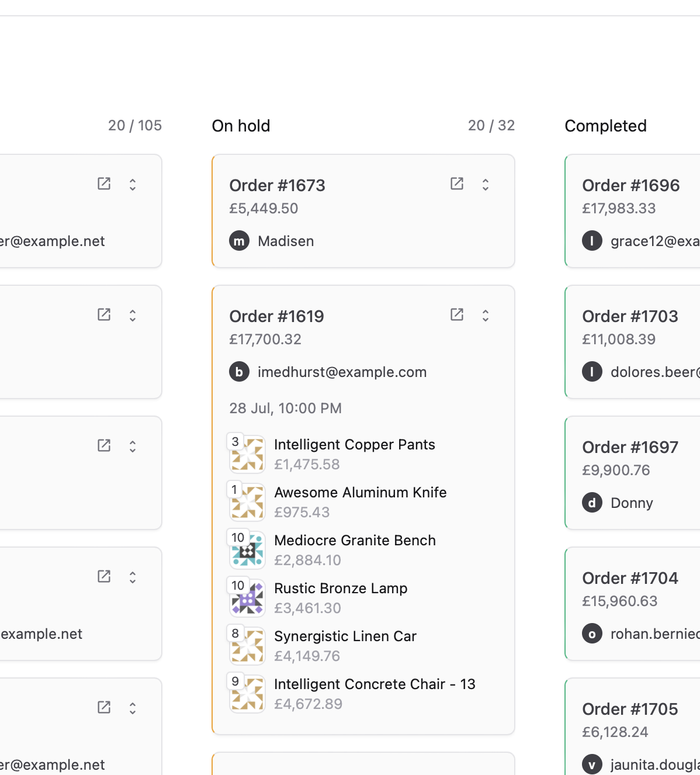The width and height of the screenshot is (700, 775).
Task: Open Intelligent Concrete Chair - 13 item
Action: click(375, 684)
